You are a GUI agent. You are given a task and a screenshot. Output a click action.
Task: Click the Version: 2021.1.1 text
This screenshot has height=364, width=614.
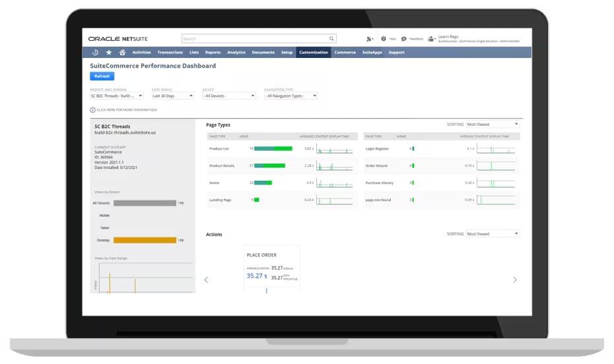[109, 162]
